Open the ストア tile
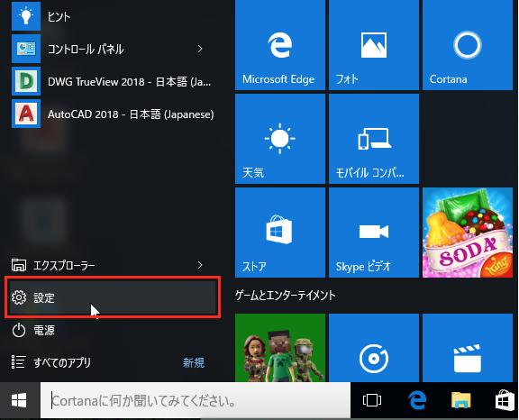The width and height of the screenshot is (519, 420). 280,233
